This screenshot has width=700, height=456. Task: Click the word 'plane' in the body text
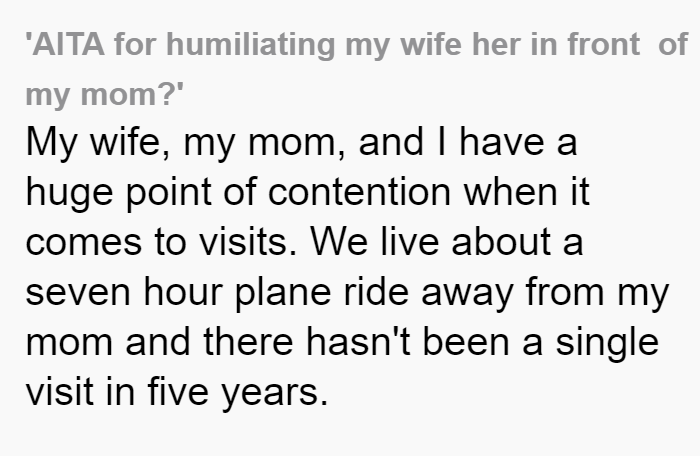283,294
